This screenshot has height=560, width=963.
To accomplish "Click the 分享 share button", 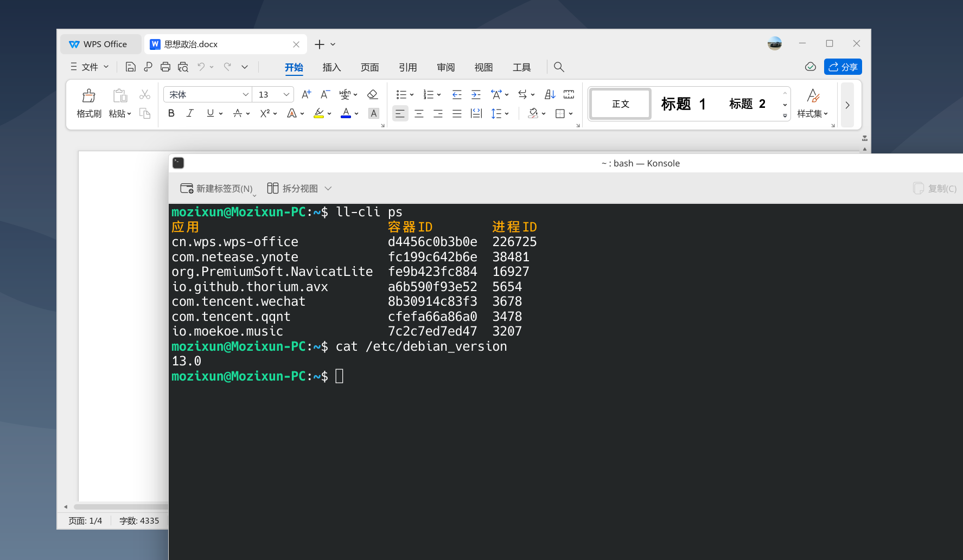I will click(x=843, y=67).
